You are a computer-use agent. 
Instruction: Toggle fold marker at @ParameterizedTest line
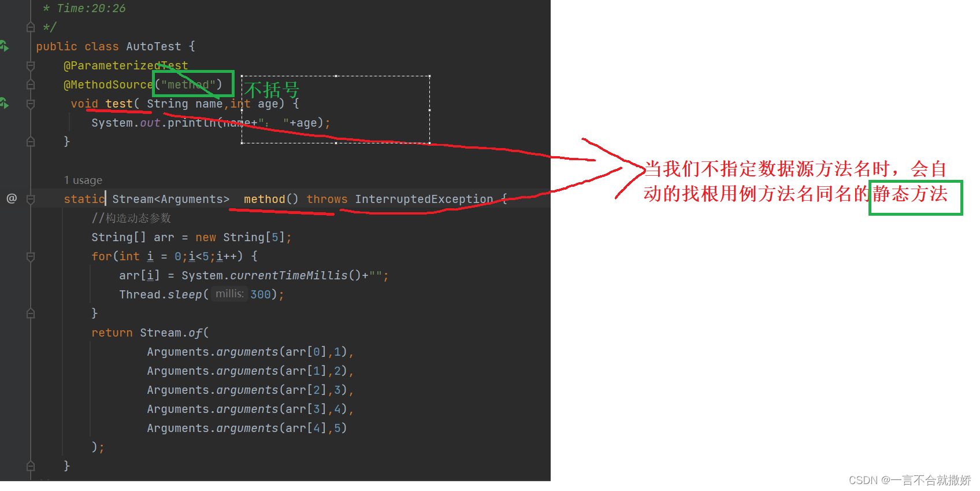[31, 65]
